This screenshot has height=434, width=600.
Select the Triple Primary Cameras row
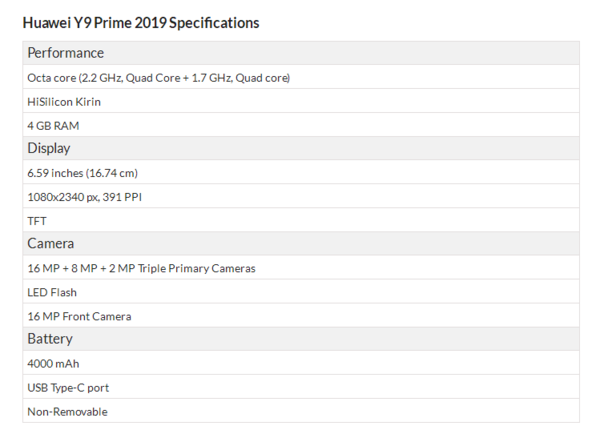click(x=141, y=268)
